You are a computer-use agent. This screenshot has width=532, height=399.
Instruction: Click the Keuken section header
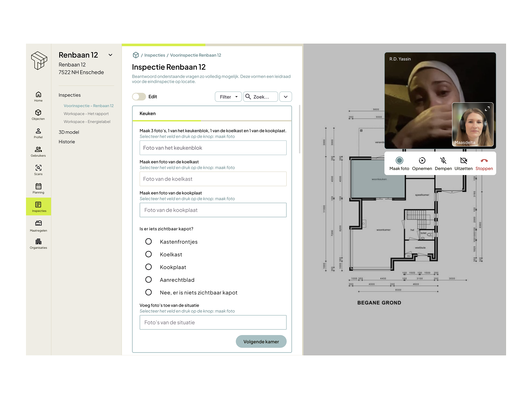[x=148, y=114]
